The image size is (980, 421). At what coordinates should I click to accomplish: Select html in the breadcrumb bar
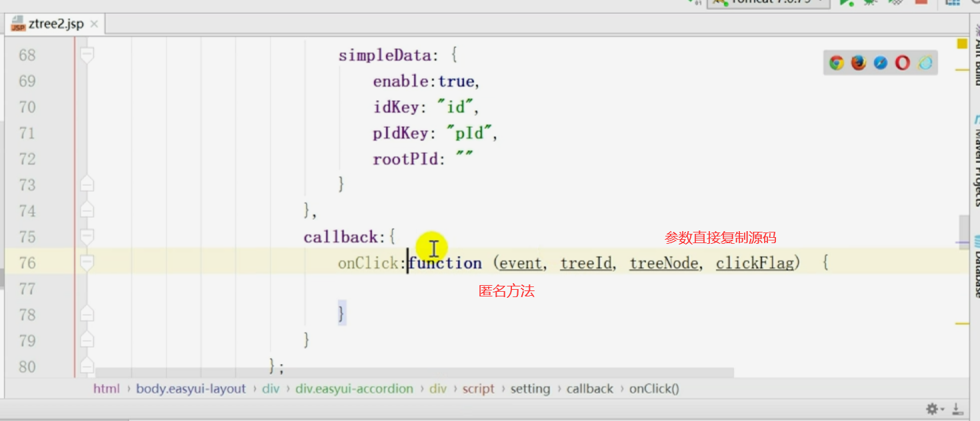(107, 389)
